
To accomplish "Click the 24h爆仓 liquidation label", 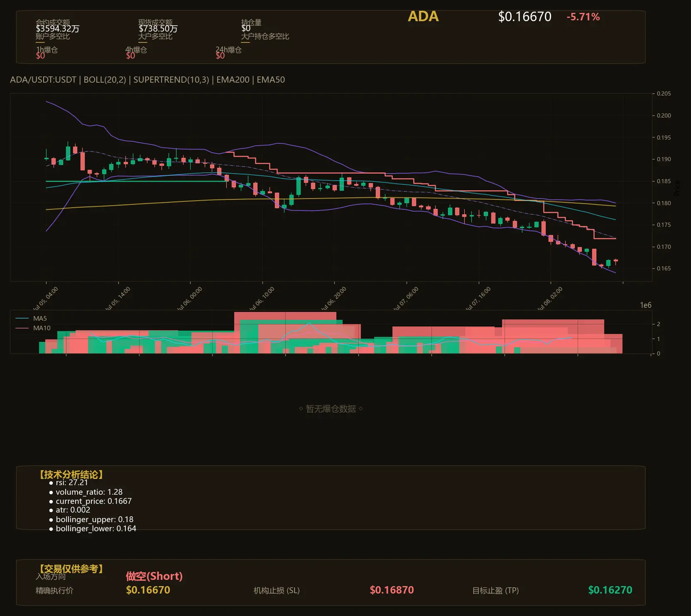I will point(228,50).
